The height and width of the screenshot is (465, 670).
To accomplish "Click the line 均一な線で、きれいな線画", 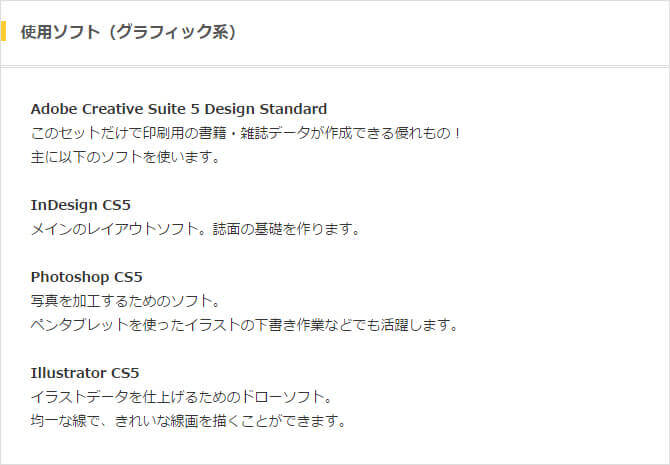I will click(188, 421).
